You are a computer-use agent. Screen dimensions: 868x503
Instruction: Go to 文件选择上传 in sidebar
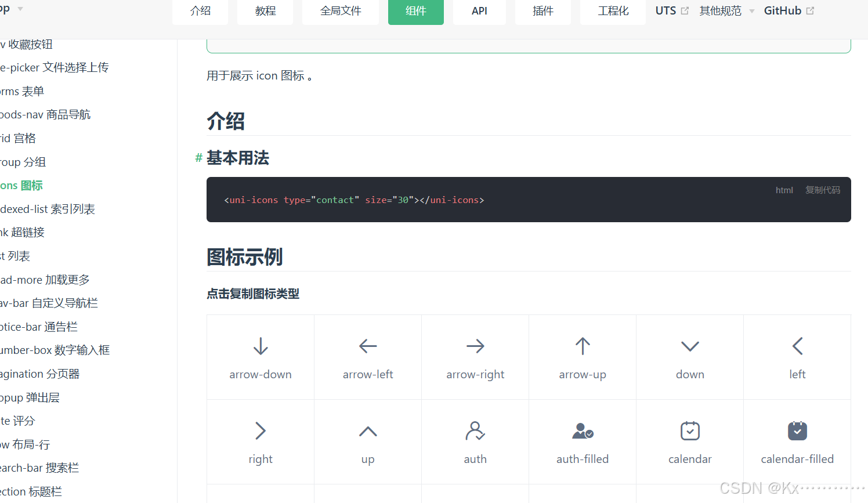pos(55,67)
